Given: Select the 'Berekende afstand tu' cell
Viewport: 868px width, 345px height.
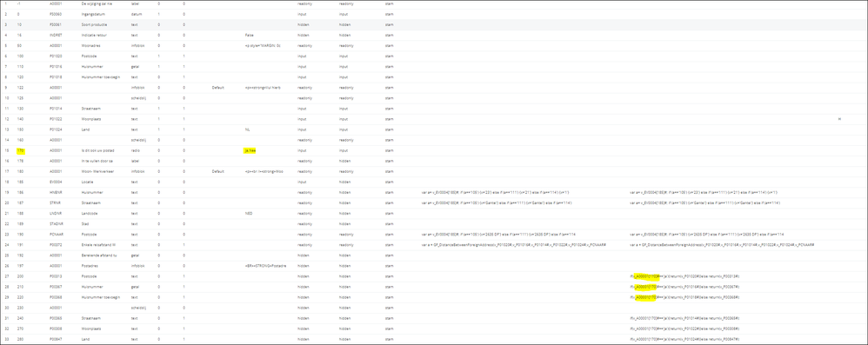Looking at the screenshot, I should coord(98,255).
